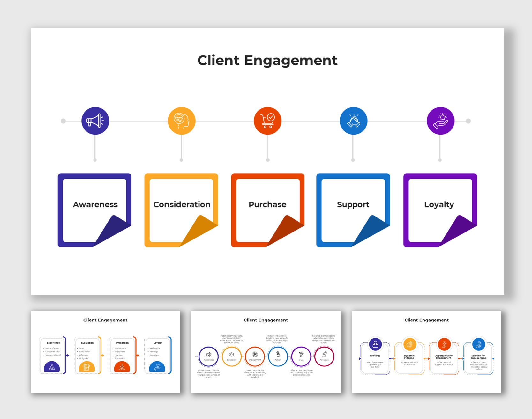Click the blue handshake Support icon
The width and height of the screenshot is (532, 419).
[353, 120]
